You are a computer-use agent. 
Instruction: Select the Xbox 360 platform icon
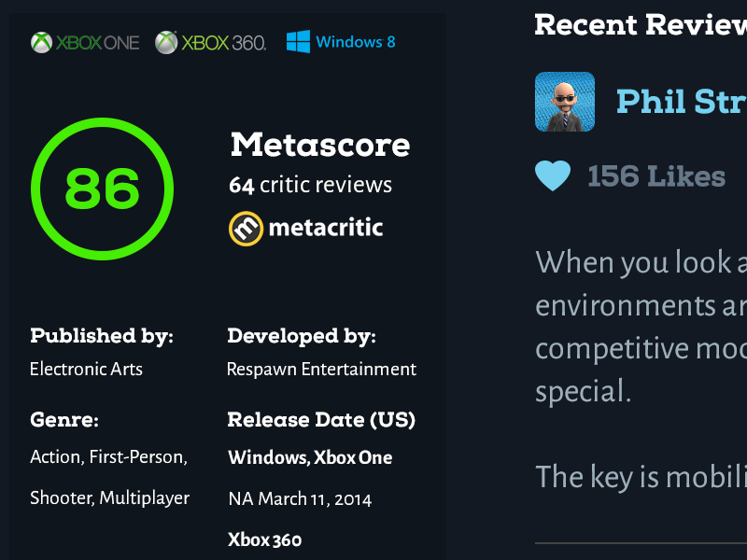(x=209, y=42)
